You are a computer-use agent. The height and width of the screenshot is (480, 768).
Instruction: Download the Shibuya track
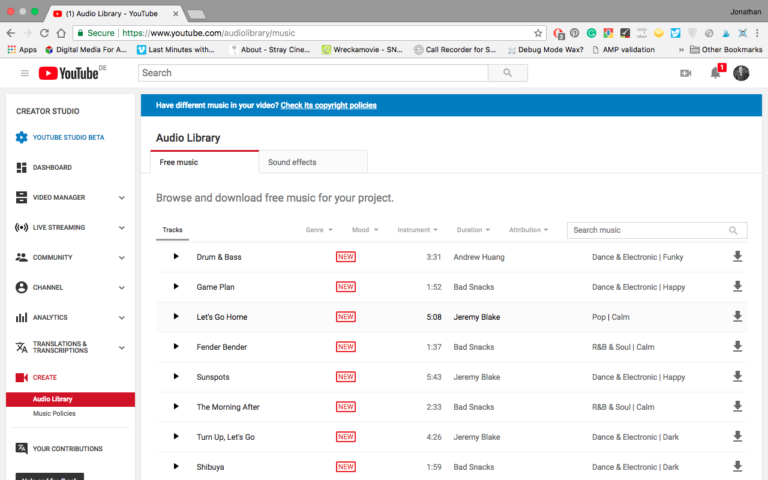pos(737,466)
